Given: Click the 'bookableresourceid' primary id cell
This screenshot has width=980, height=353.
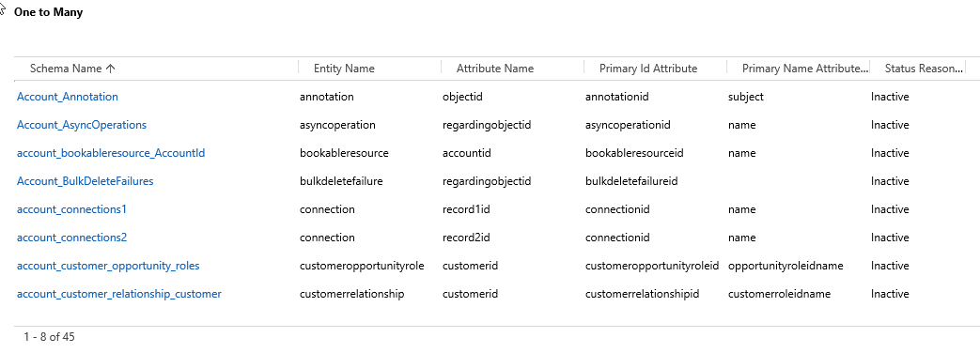Looking at the screenshot, I should [x=634, y=153].
